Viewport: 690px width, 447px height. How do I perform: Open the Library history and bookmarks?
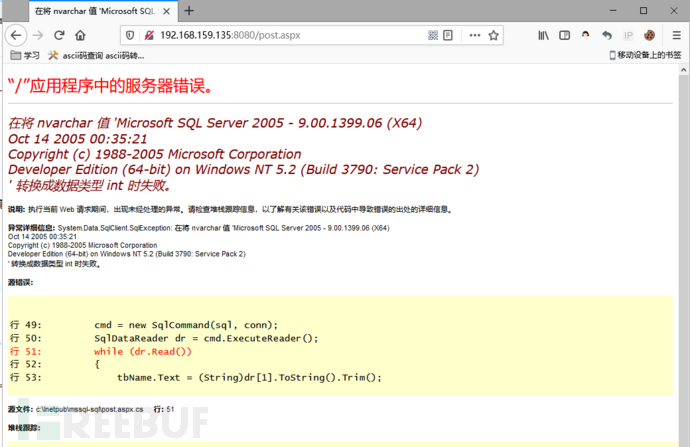pos(543,35)
